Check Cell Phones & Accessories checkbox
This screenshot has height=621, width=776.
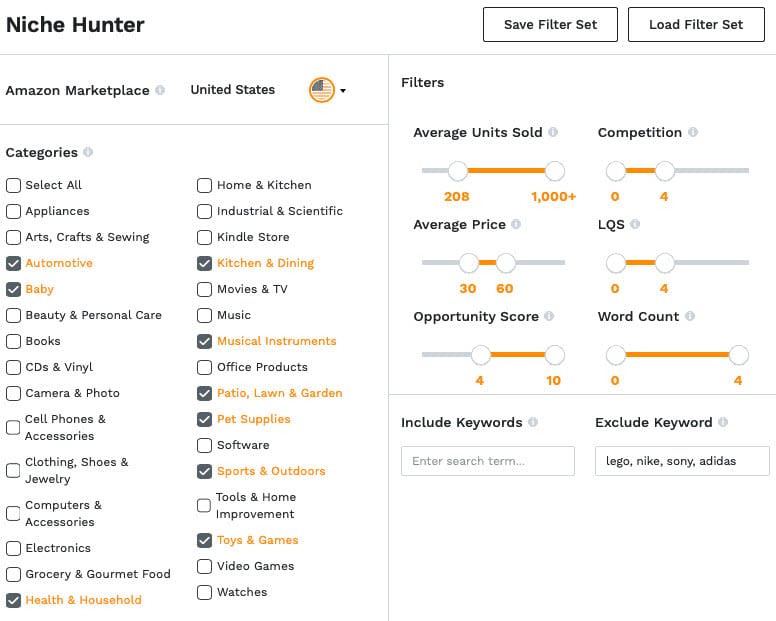click(13, 428)
